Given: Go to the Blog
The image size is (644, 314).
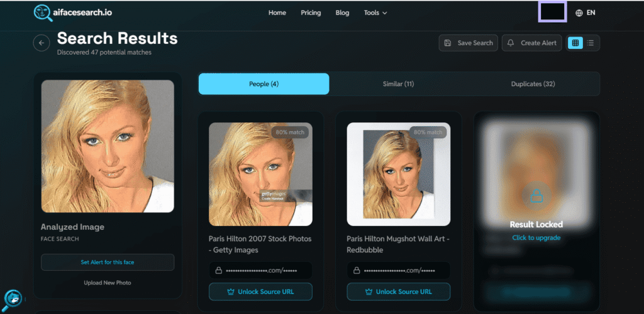Looking at the screenshot, I should coord(342,13).
